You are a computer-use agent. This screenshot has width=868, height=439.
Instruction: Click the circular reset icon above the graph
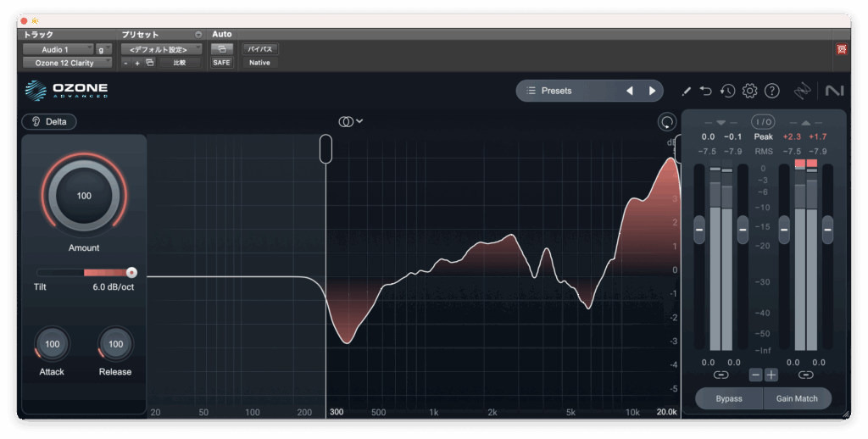[666, 122]
